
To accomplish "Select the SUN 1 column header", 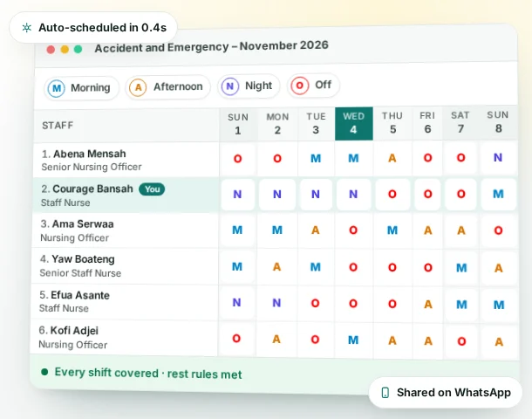I will coord(238,124).
